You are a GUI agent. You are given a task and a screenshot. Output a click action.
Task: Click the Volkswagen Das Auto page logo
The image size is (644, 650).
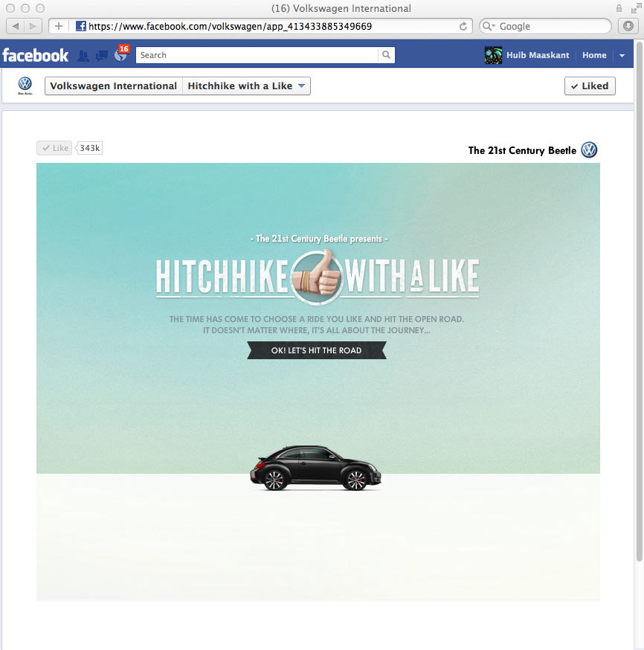pos(25,86)
